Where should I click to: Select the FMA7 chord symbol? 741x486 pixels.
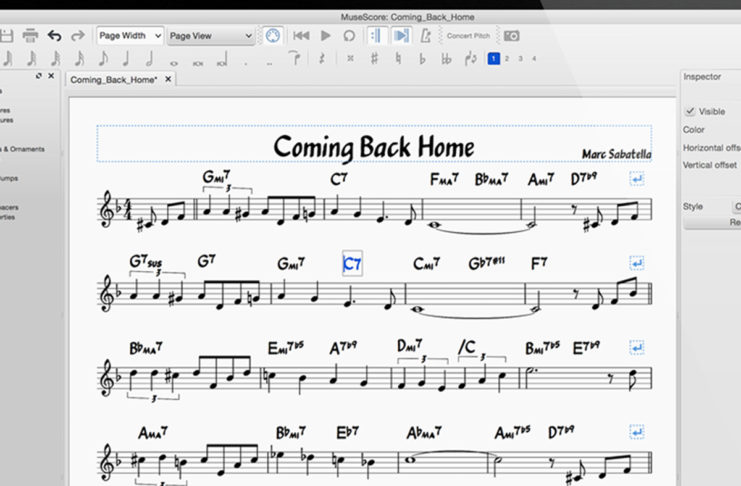[x=444, y=179]
